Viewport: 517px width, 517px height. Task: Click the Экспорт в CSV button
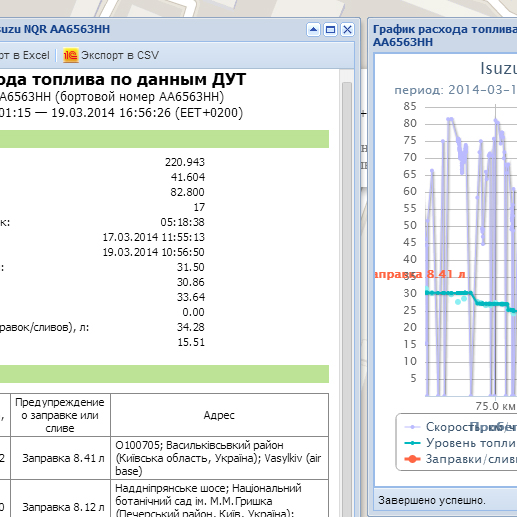click(x=111, y=55)
